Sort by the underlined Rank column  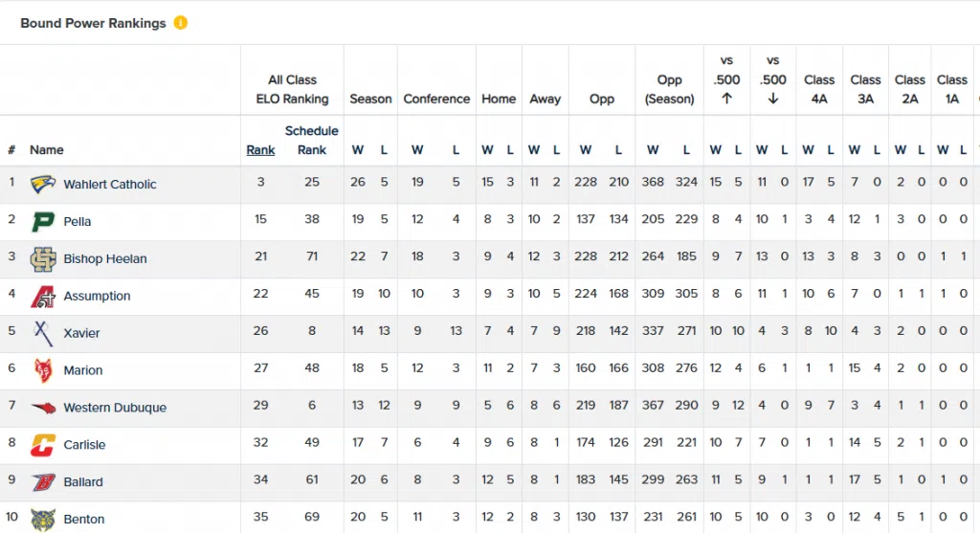pos(260,150)
